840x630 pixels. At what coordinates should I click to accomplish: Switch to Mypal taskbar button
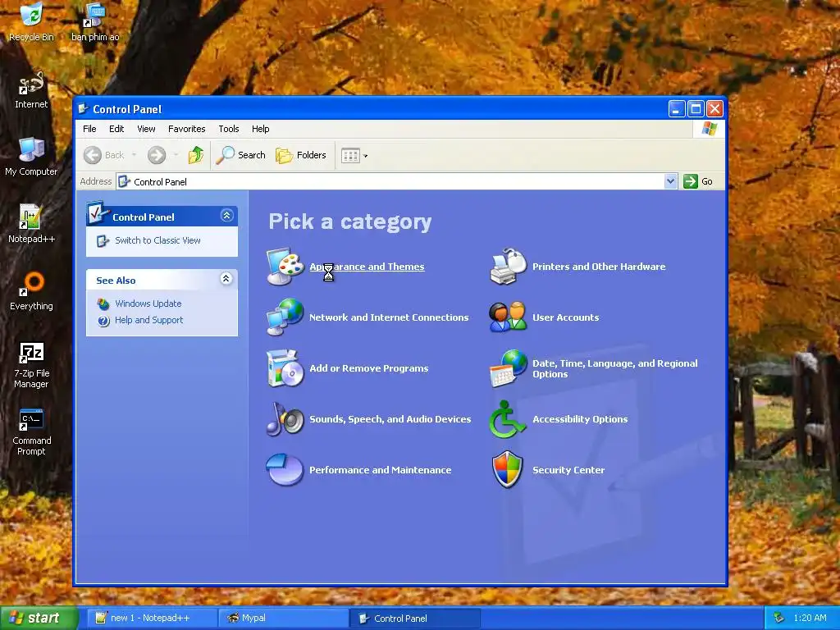[x=284, y=618]
